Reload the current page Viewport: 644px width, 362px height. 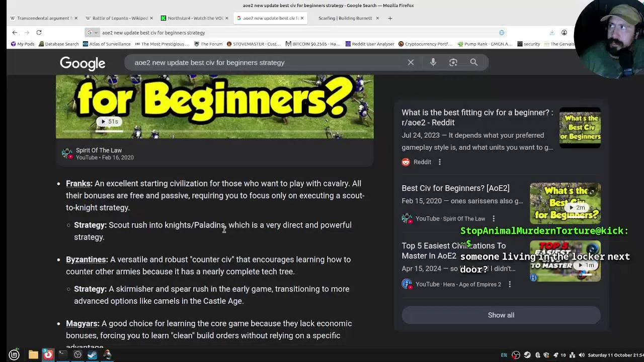click(x=39, y=33)
